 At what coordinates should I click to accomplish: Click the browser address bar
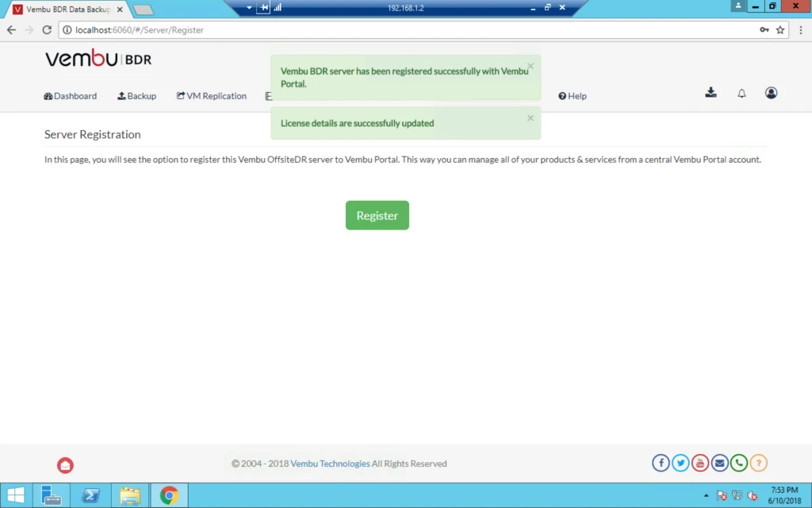click(409, 30)
